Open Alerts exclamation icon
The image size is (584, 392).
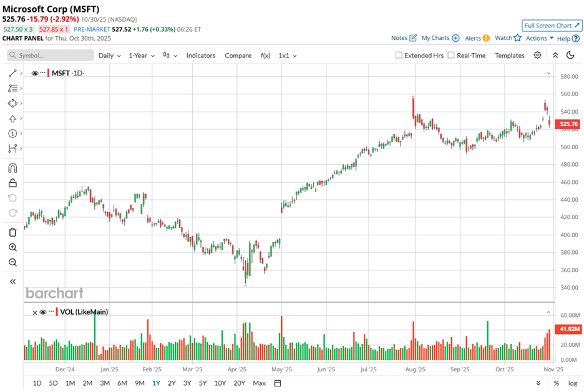click(x=486, y=38)
